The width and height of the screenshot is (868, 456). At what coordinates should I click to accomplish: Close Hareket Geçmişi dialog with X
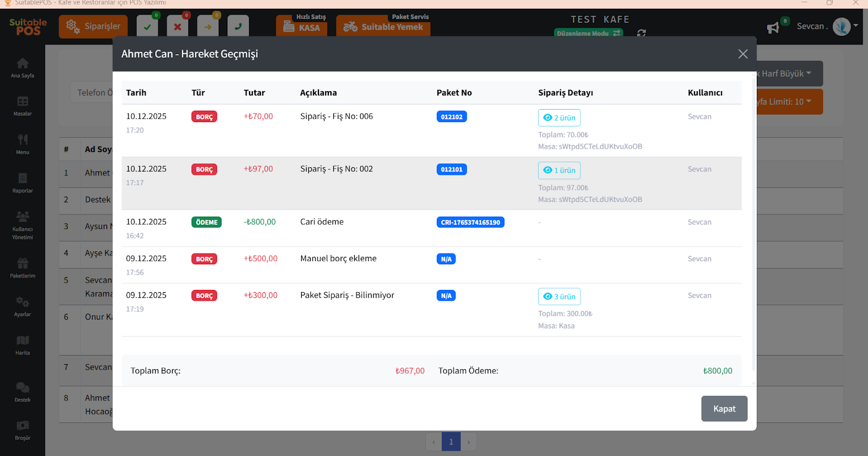tap(743, 54)
